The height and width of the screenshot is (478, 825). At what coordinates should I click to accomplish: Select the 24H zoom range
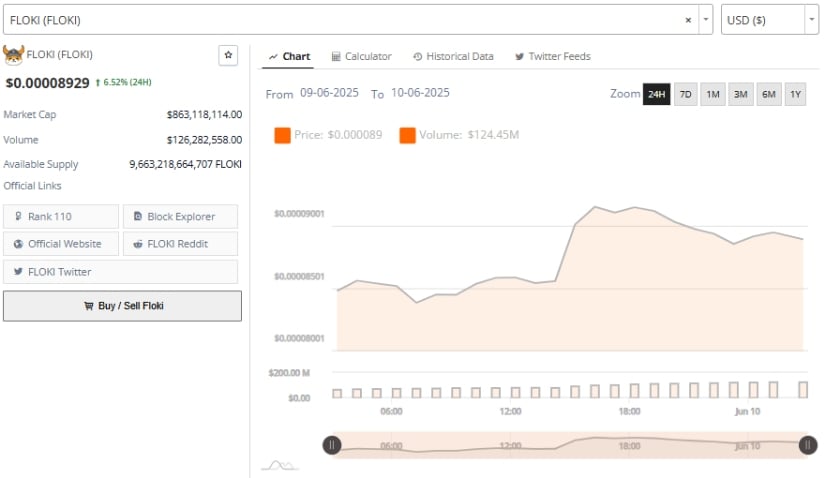[x=656, y=94]
